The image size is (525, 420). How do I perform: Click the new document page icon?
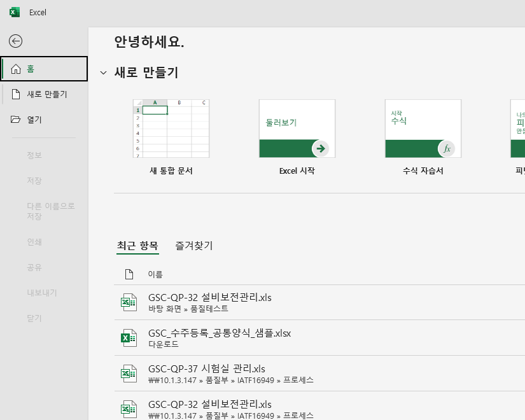click(16, 94)
